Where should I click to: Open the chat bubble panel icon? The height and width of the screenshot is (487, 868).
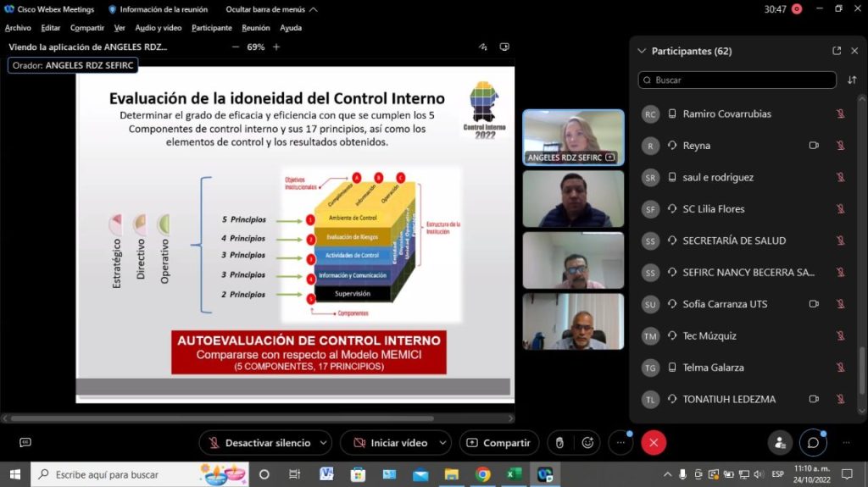coord(812,442)
